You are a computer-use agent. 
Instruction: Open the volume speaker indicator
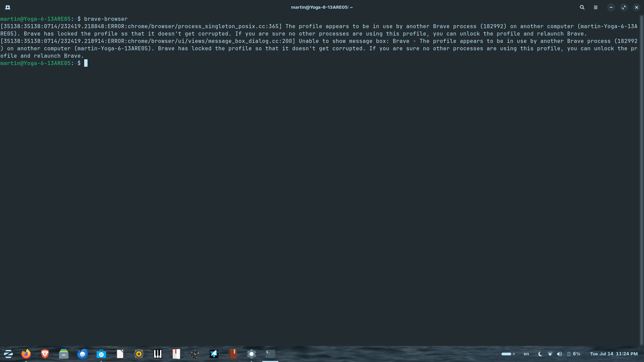coord(559,354)
